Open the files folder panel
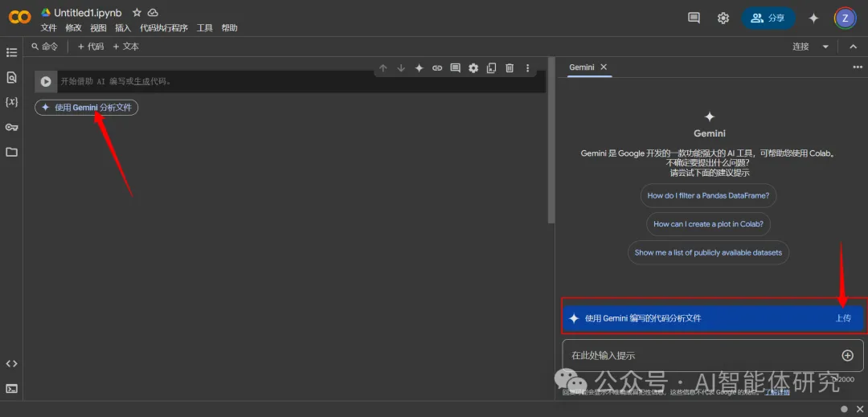This screenshot has height=417, width=868. 11,152
